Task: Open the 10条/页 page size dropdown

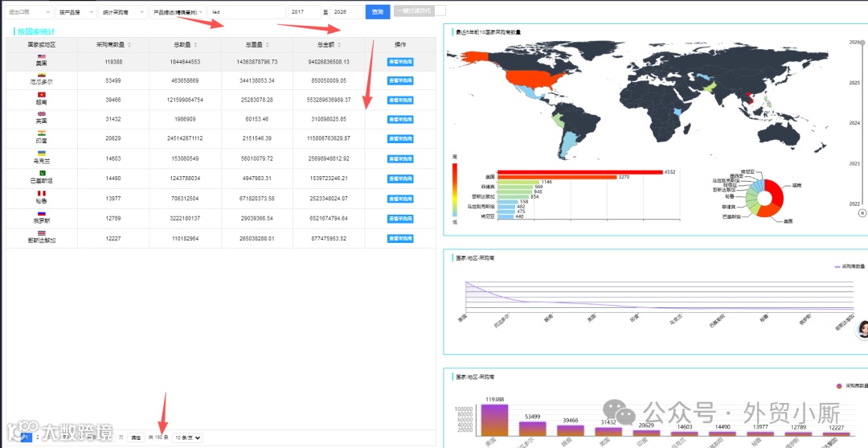Action: [x=187, y=438]
